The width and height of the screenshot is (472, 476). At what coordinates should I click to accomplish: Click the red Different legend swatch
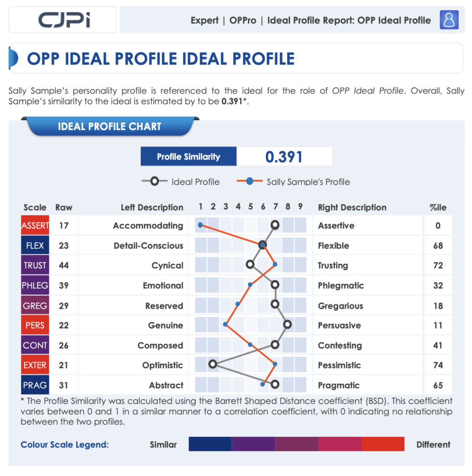click(x=383, y=444)
